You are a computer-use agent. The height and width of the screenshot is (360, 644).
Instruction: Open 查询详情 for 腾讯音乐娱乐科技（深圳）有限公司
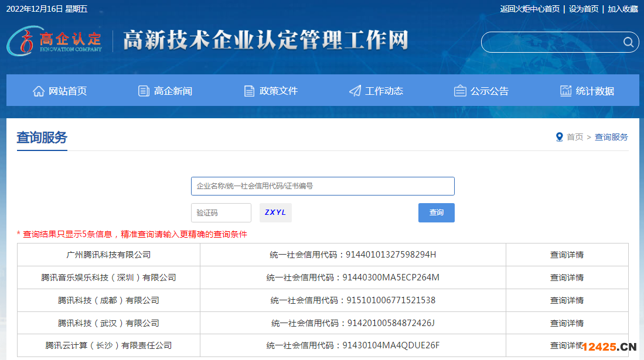[x=567, y=278]
